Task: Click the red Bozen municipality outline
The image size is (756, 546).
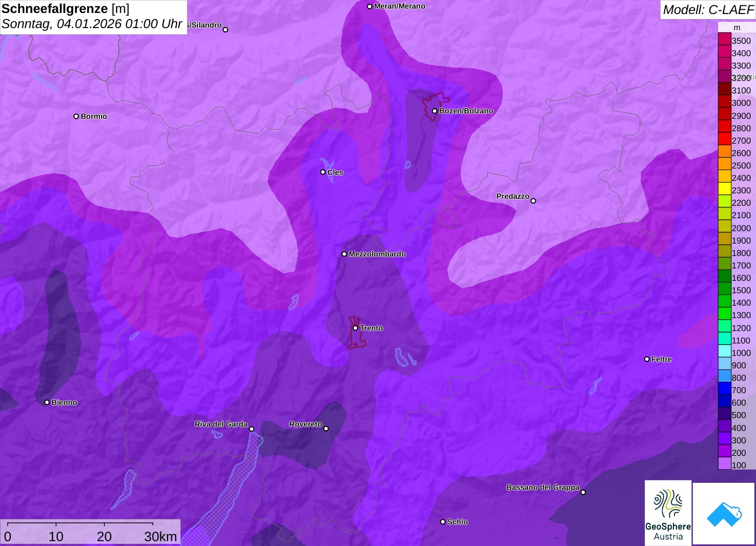Action: coord(435,106)
